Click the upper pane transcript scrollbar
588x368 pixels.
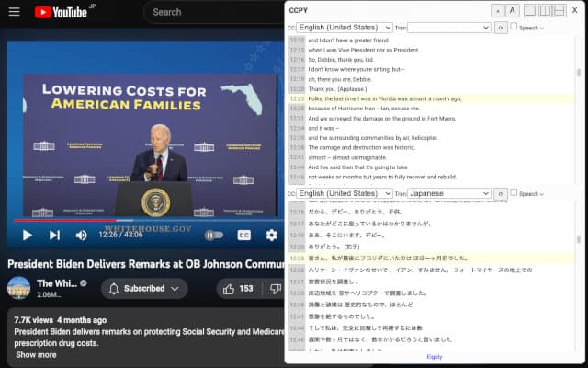click(x=579, y=73)
